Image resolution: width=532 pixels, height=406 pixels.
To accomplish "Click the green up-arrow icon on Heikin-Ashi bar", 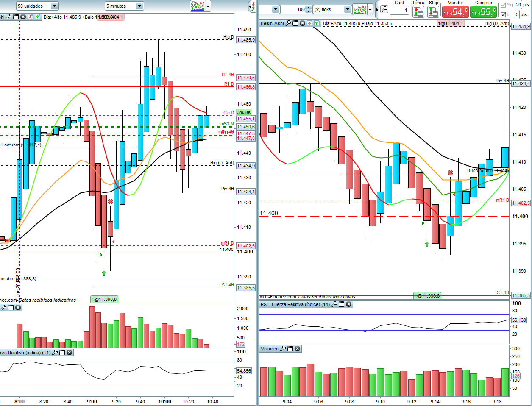I will (317, 23).
